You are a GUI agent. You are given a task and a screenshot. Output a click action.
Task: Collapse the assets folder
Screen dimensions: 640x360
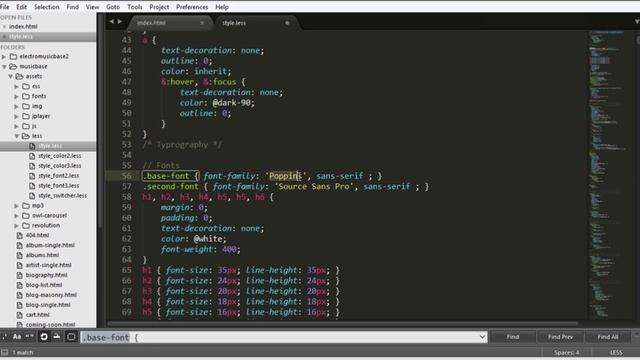pos(11,76)
